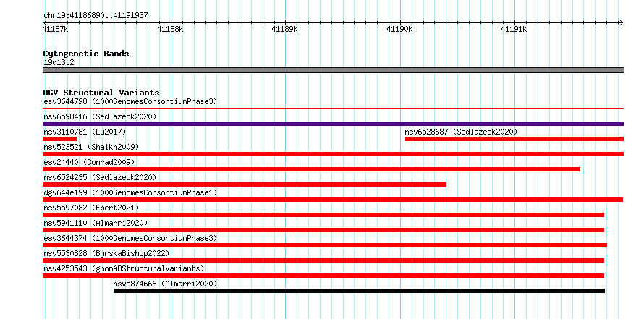Click the nsv5530828 (ByrskaBishop2022) label
Image resolution: width=644 pixels, height=319 pixels.
pos(106,253)
